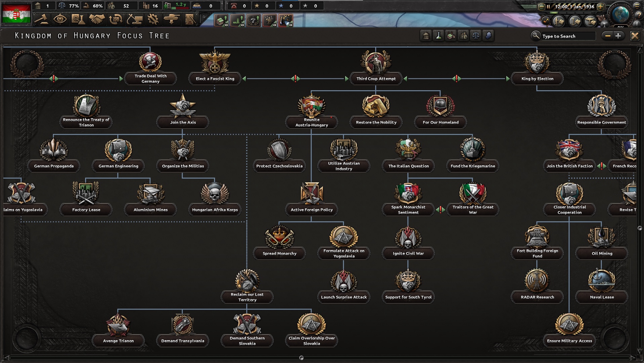Click the horizontal scrollbar handle
The height and width of the screenshot is (363, 644).
coord(301,358)
